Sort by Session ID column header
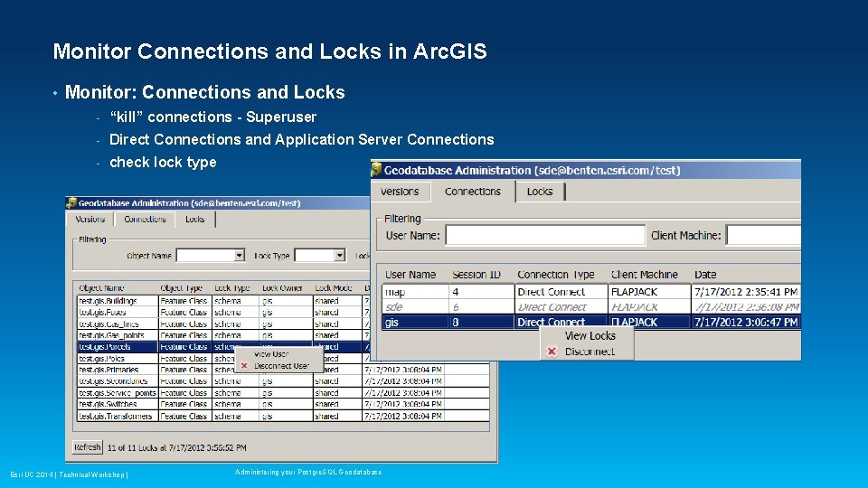Screen dimensions: 868x488 [x=476, y=275]
